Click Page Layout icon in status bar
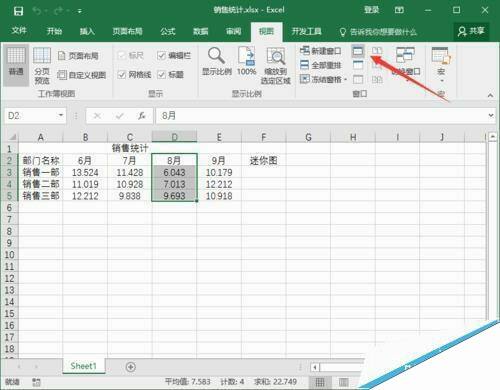Screen dimensions: 500x390 pyautogui.click(x=344, y=382)
